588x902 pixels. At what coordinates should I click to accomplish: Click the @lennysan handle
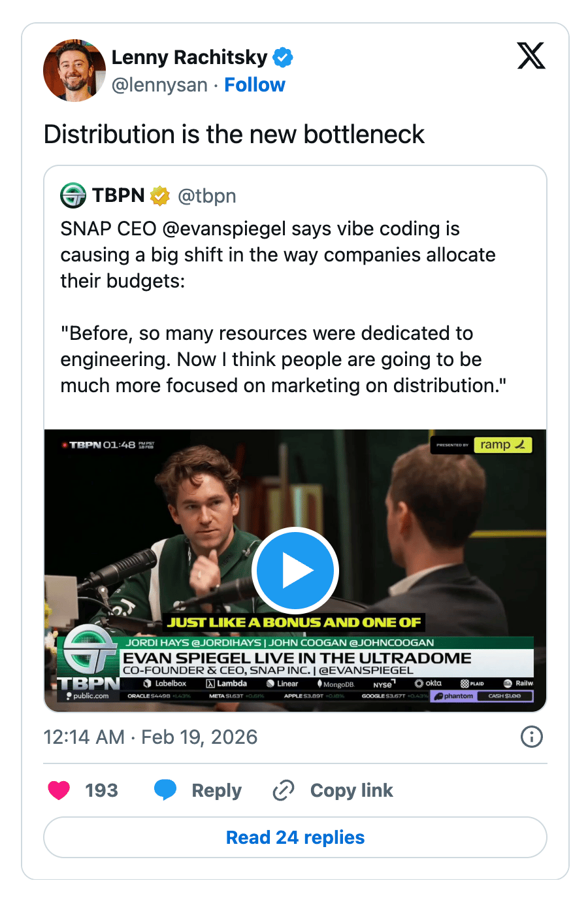pyautogui.click(x=159, y=85)
